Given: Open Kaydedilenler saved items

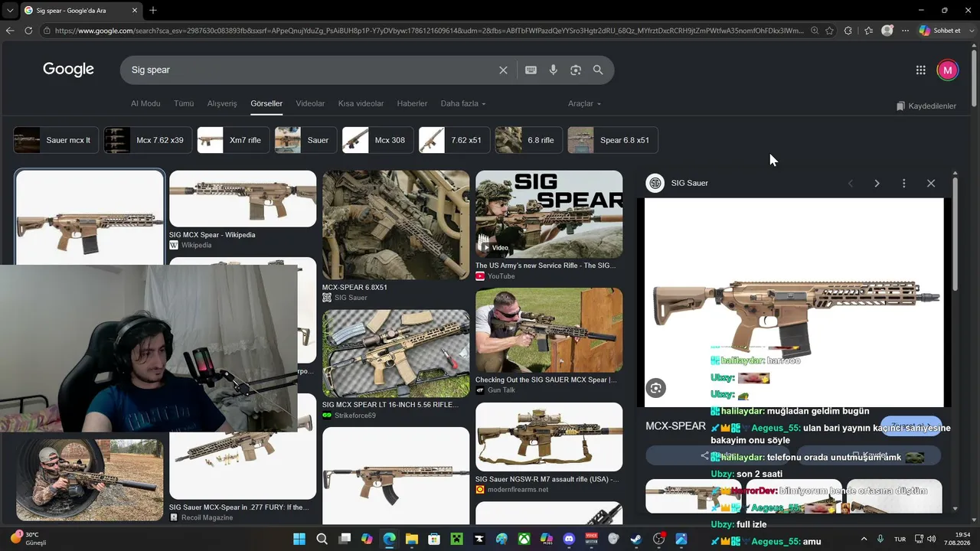Looking at the screenshot, I should click(926, 106).
